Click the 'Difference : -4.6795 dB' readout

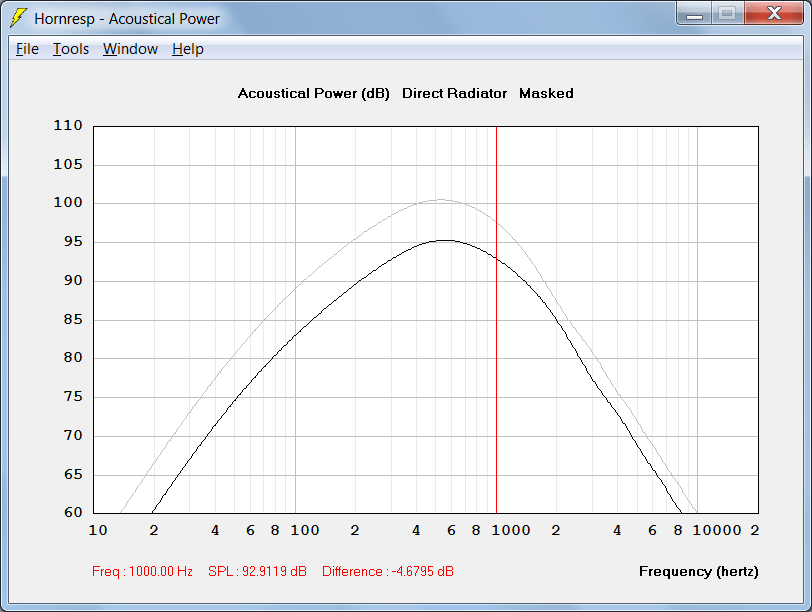point(388,571)
